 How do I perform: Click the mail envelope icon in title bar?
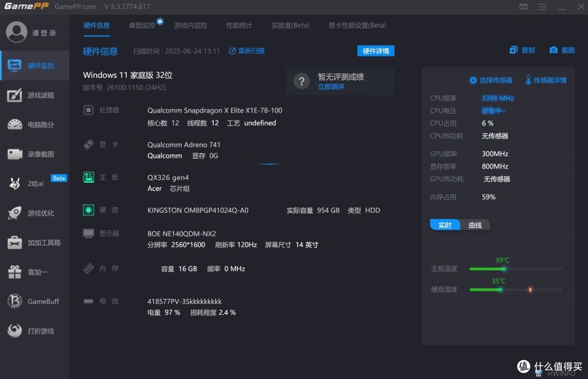(x=524, y=7)
